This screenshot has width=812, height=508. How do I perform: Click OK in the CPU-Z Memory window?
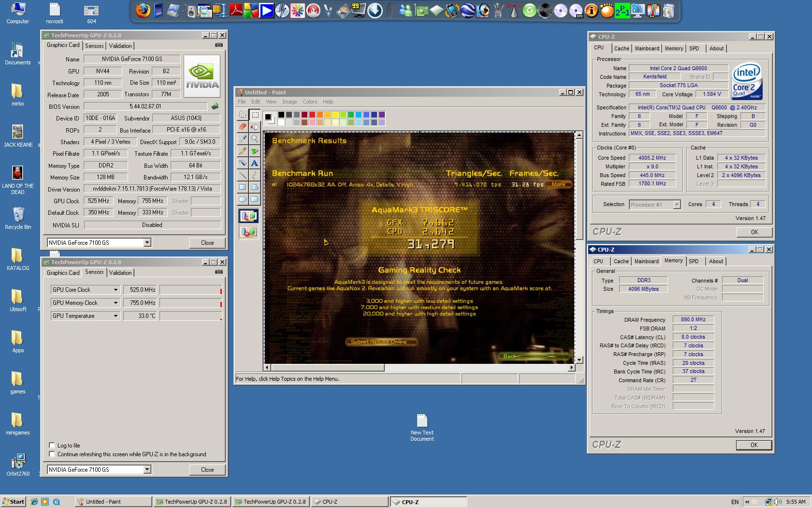754,445
